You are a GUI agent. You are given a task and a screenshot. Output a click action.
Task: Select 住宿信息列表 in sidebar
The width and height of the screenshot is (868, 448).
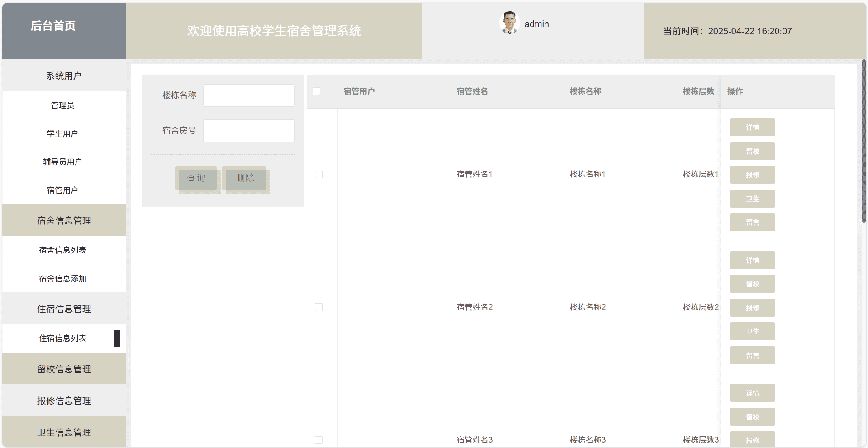(x=63, y=338)
